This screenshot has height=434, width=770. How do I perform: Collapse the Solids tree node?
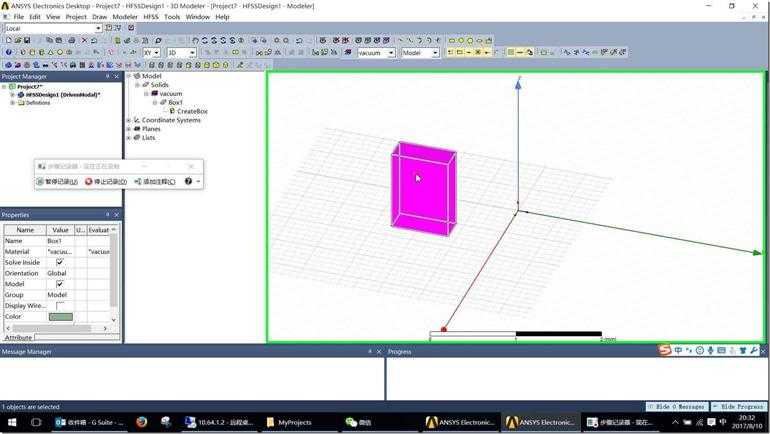(x=138, y=85)
